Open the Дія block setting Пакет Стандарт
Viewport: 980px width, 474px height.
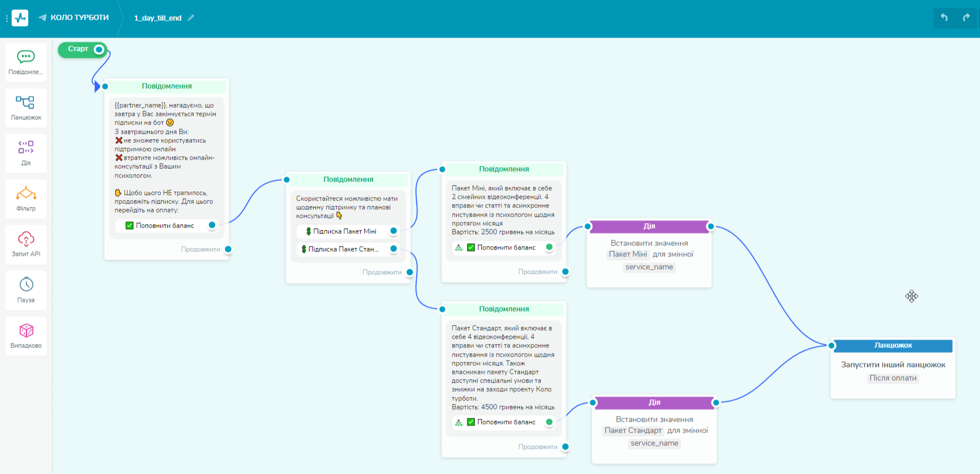tap(654, 403)
